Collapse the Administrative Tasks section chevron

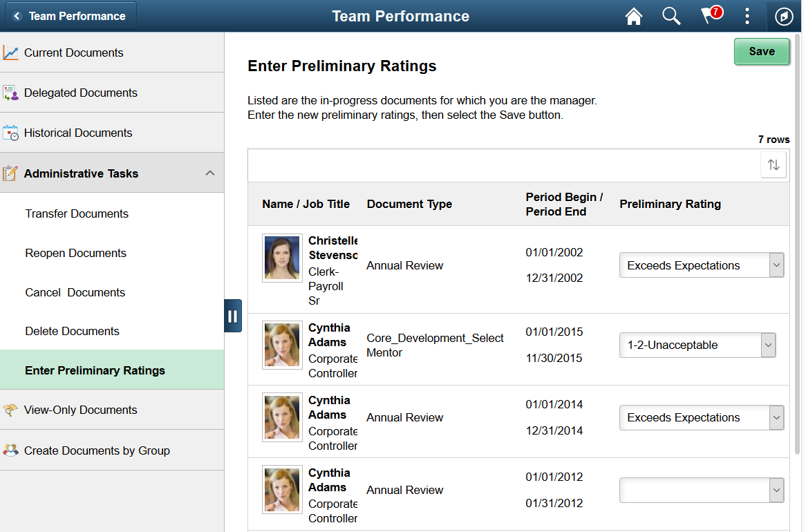[x=209, y=173]
